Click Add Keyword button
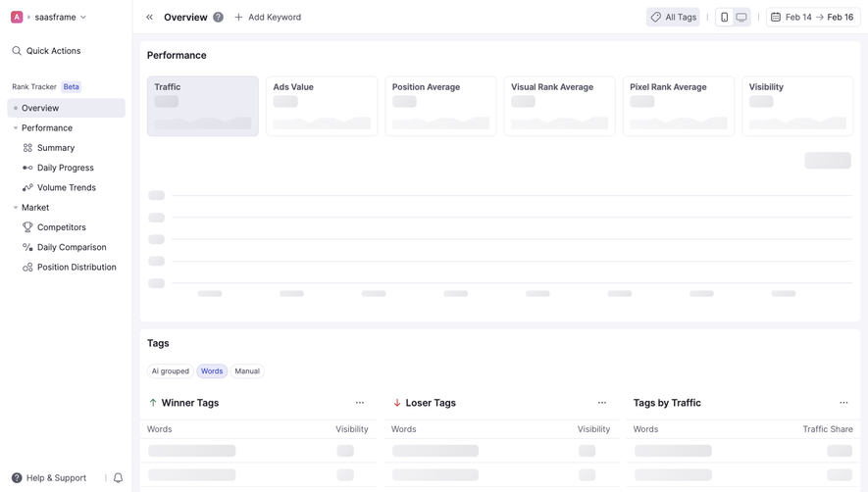The image size is (868, 492). 268,18
